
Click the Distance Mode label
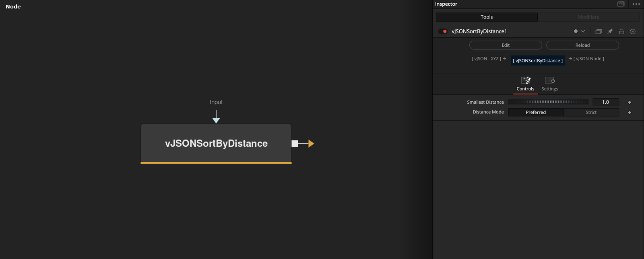pos(488,112)
